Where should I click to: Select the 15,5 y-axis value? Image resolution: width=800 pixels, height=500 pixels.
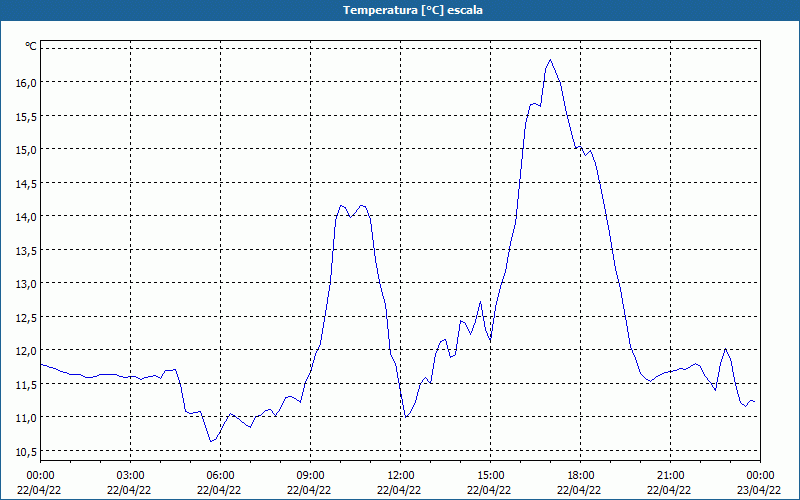[x=27, y=117]
